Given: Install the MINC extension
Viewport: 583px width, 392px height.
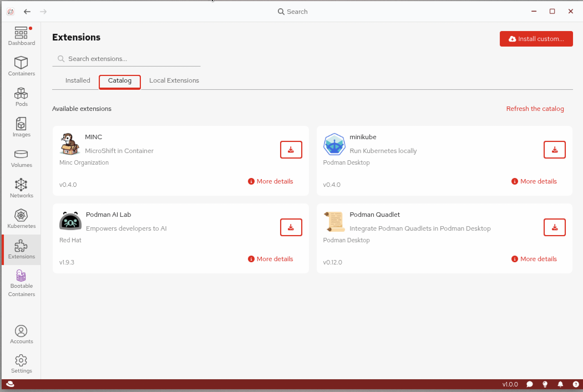Looking at the screenshot, I should [x=291, y=150].
